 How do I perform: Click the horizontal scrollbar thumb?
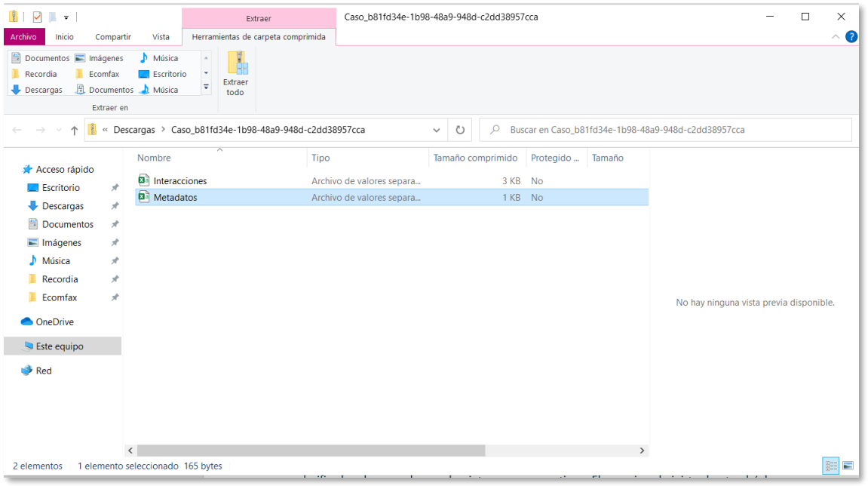click(x=311, y=451)
